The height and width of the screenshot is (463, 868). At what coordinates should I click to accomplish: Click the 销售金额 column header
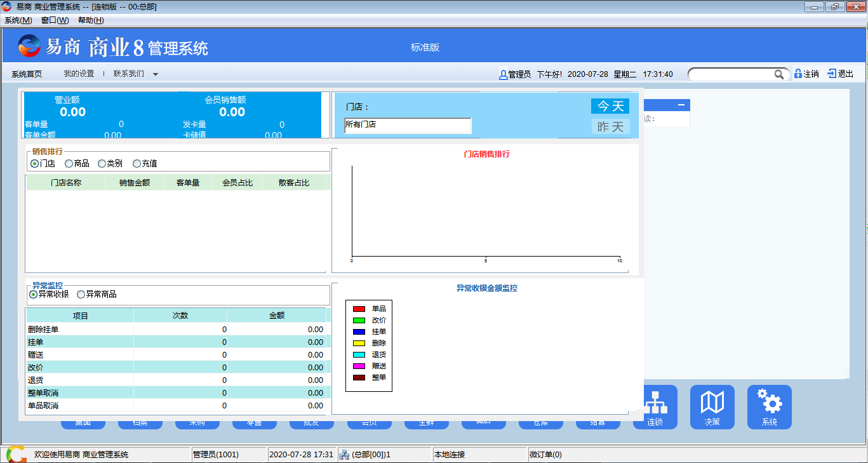coord(135,183)
